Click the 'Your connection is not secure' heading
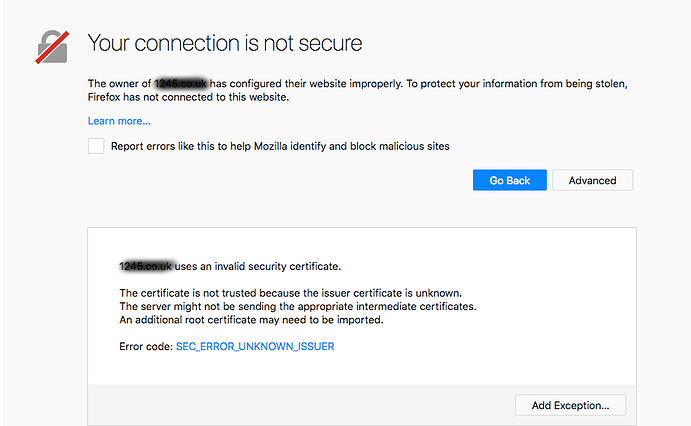Viewport: 691px width, 426px height. coord(225,43)
